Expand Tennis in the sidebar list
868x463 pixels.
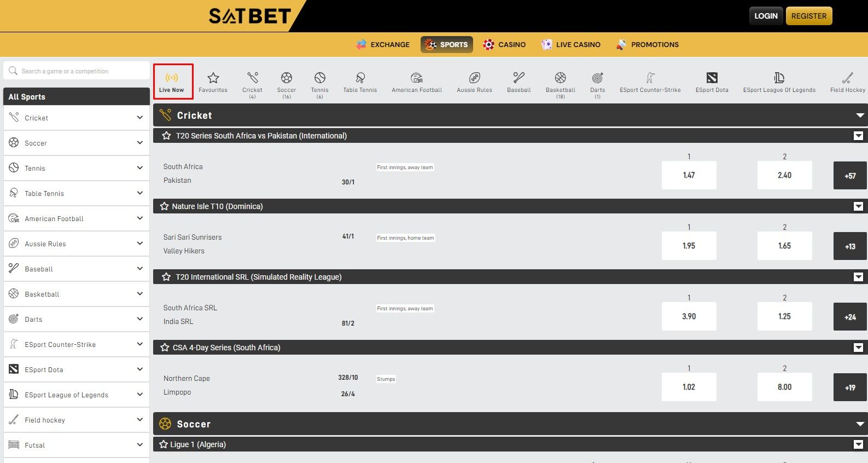point(139,168)
